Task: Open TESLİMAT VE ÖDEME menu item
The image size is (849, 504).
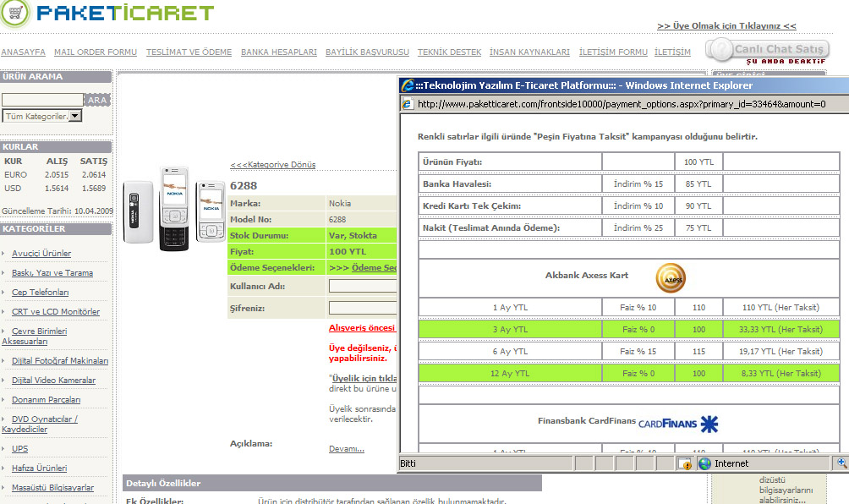Action: (x=189, y=52)
